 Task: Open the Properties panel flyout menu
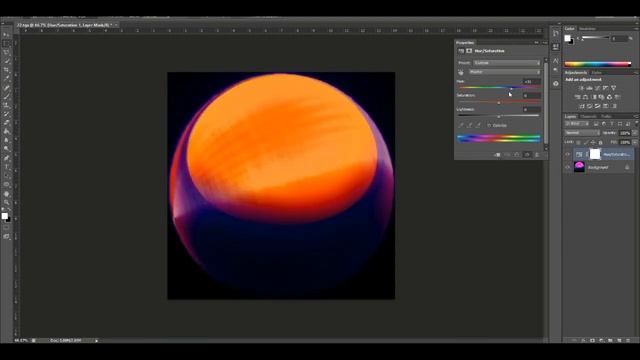tap(544, 42)
